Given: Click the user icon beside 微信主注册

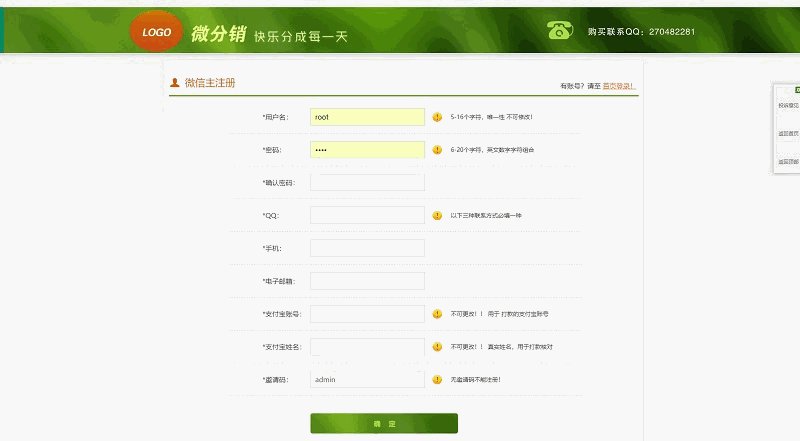Looking at the screenshot, I should (x=174, y=82).
